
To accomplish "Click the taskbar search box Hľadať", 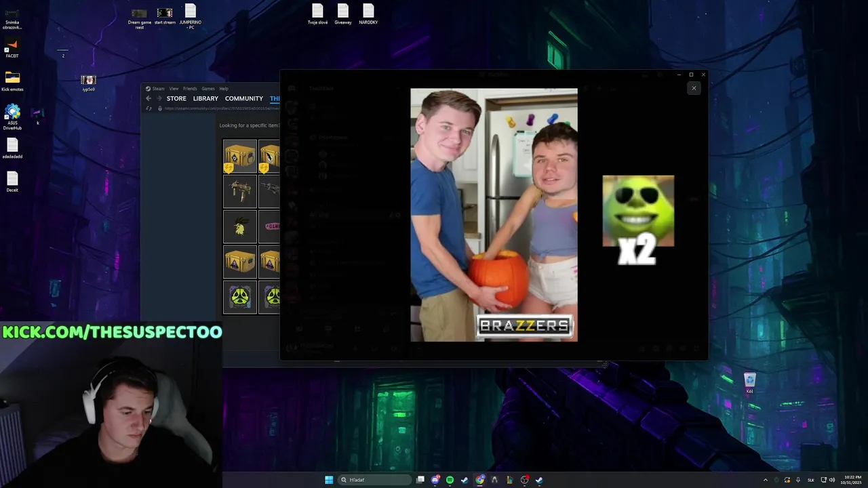I will 374,480.
